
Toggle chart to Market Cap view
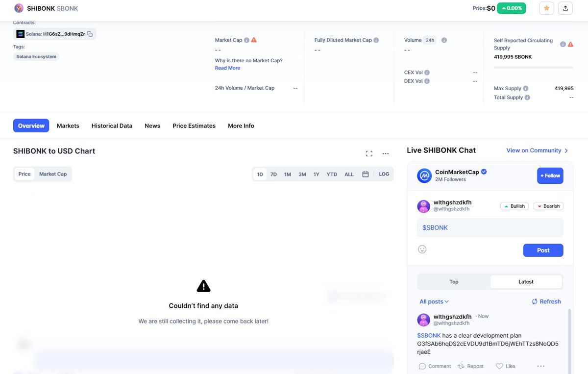[53, 174]
